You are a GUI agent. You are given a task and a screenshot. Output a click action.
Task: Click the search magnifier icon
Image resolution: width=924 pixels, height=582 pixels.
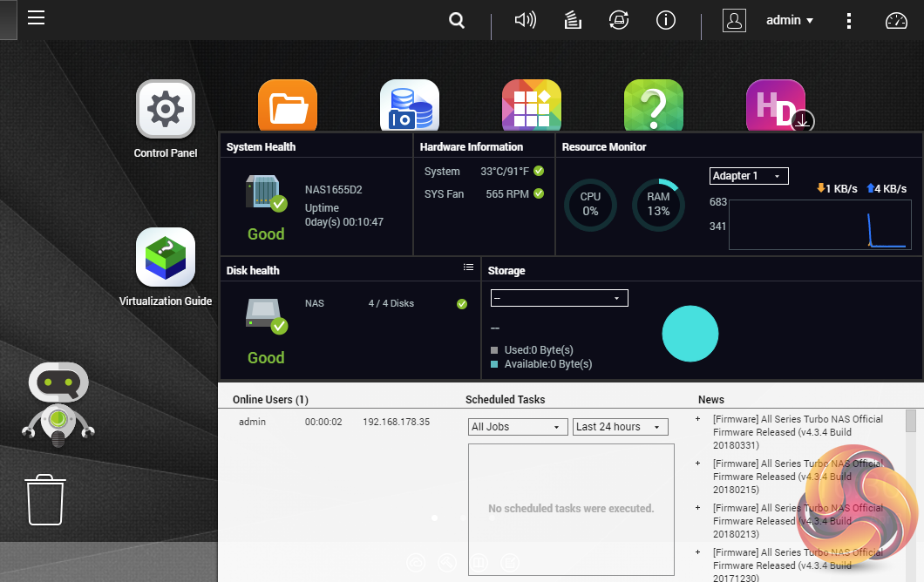coord(457,20)
